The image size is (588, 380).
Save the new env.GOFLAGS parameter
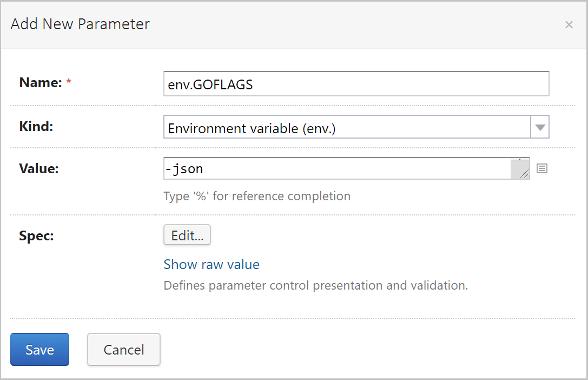click(x=39, y=349)
